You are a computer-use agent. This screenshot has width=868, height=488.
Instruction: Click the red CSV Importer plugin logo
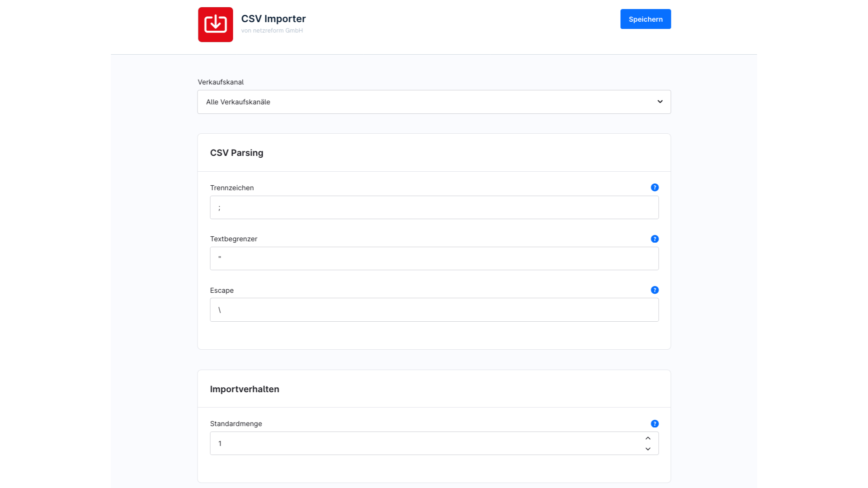pos(215,24)
